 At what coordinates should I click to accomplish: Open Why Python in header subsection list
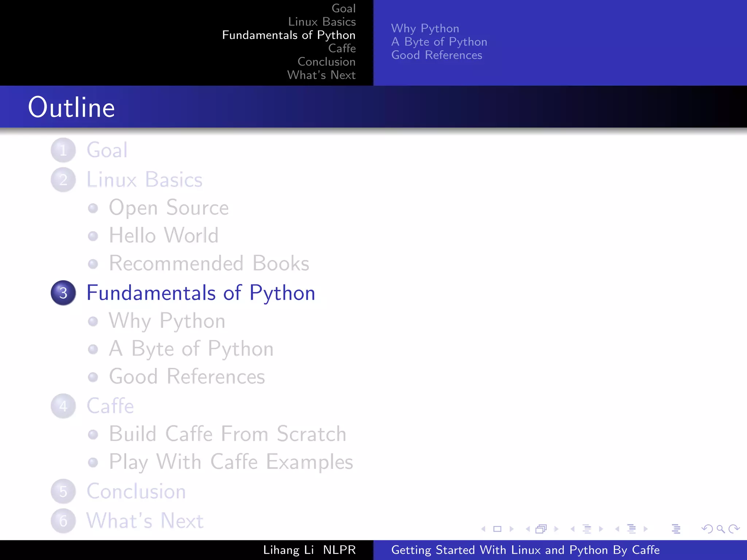click(425, 28)
